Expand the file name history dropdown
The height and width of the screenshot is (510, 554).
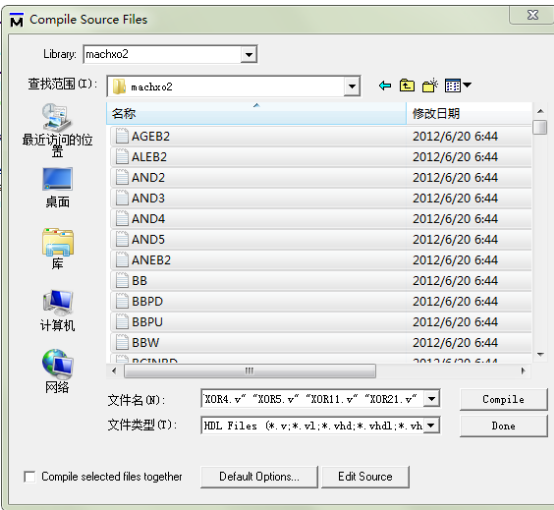pyautogui.click(x=431, y=399)
